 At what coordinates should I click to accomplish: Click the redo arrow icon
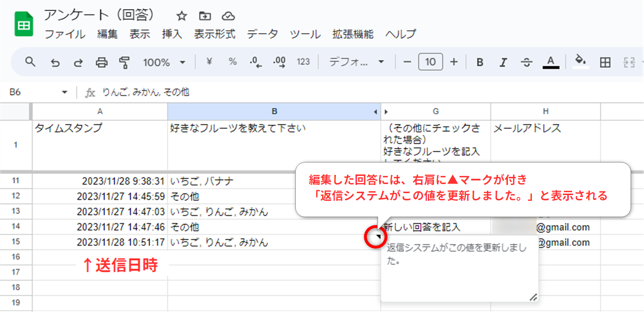pos(78,62)
